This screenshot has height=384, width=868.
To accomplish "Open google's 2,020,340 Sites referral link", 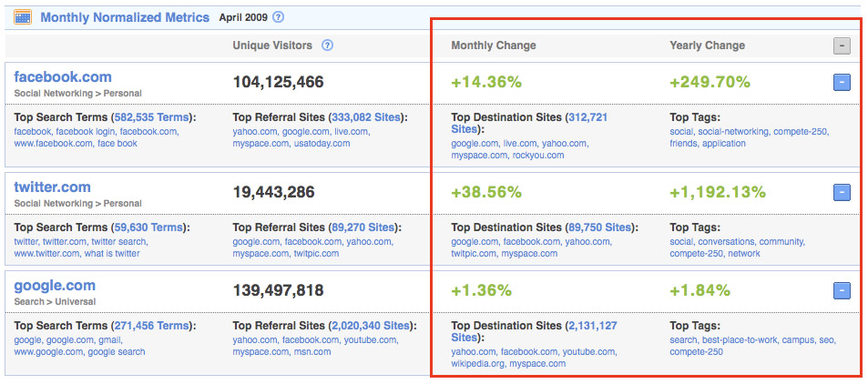I will coord(371,326).
